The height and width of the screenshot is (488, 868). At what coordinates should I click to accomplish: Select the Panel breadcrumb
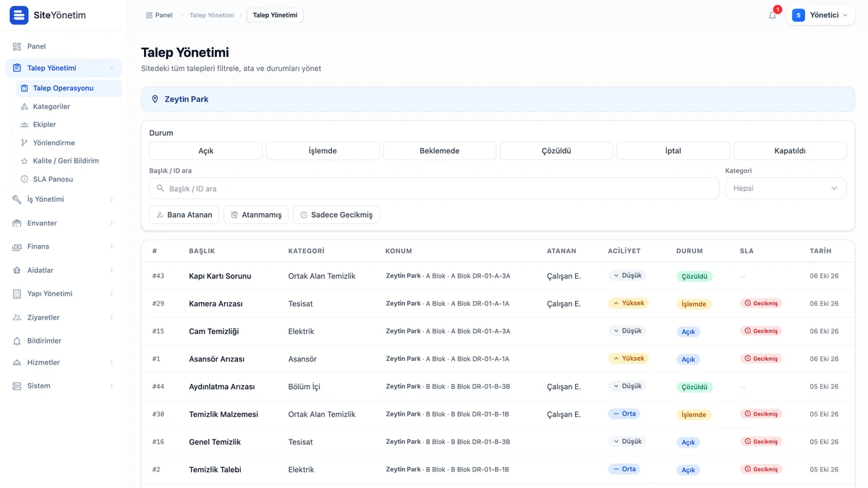159,15
